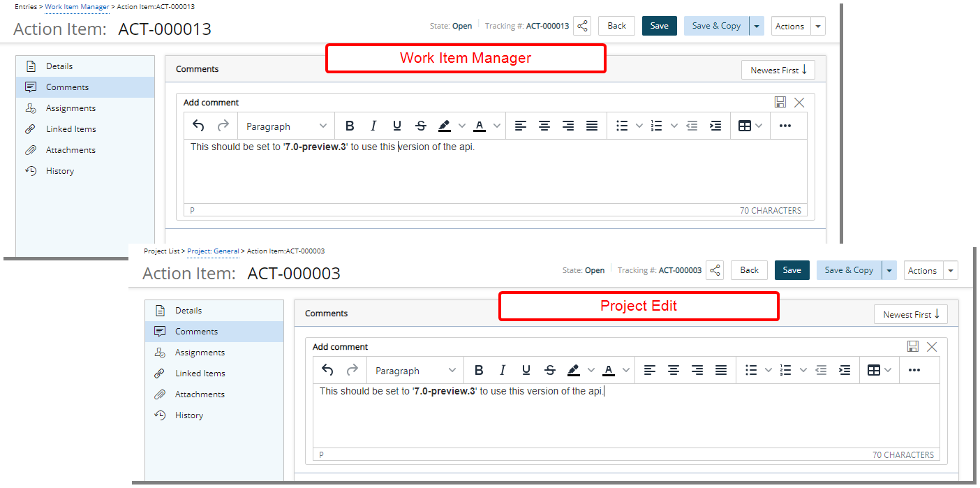This screenshot has height=488, width=980.
Task: Toggle italic in the ACT-000003 comment editor
Action: (502, 370)
